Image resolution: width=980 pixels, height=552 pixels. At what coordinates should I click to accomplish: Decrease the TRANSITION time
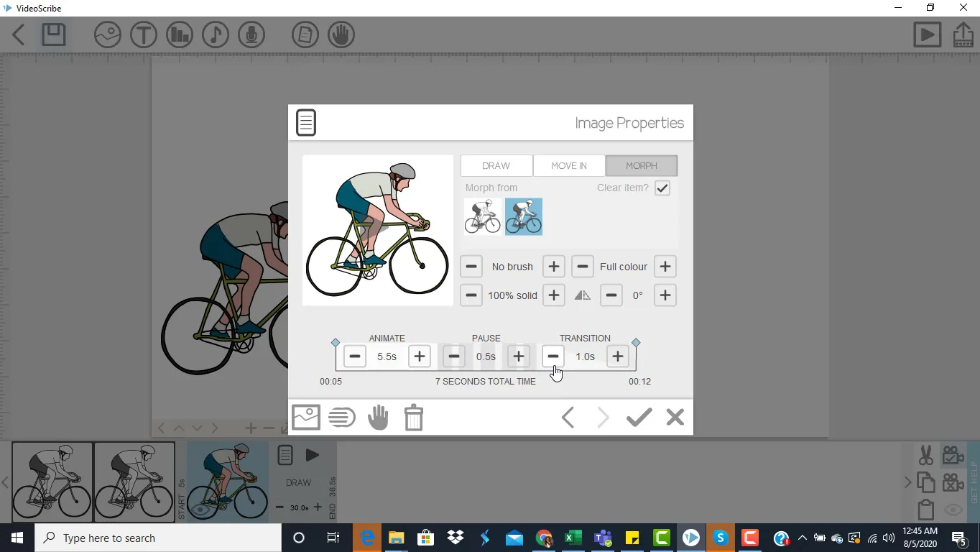pyautogui.click(x=553, y=356)
